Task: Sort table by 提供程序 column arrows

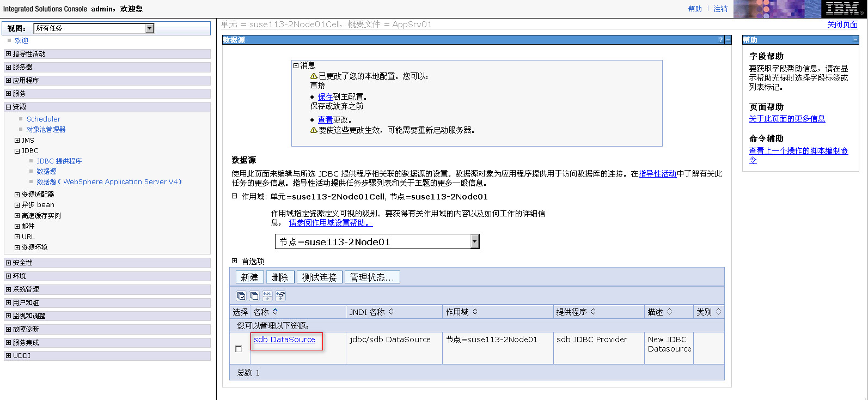Action: coord(593,312)
